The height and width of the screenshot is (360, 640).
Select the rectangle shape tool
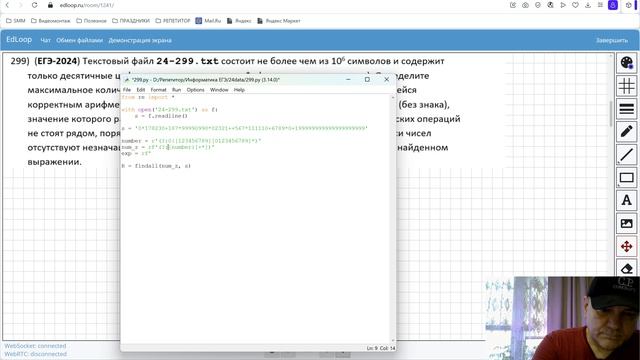click(627, 178)
